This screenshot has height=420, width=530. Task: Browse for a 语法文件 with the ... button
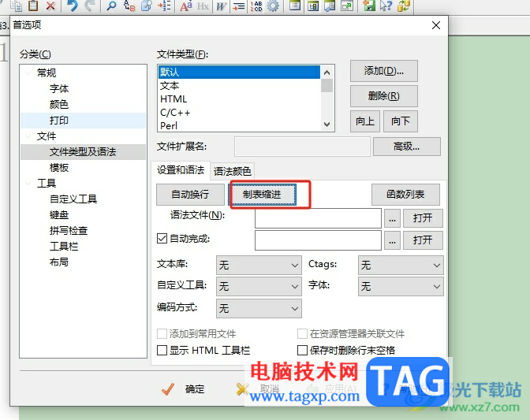[x=392, y=218]
